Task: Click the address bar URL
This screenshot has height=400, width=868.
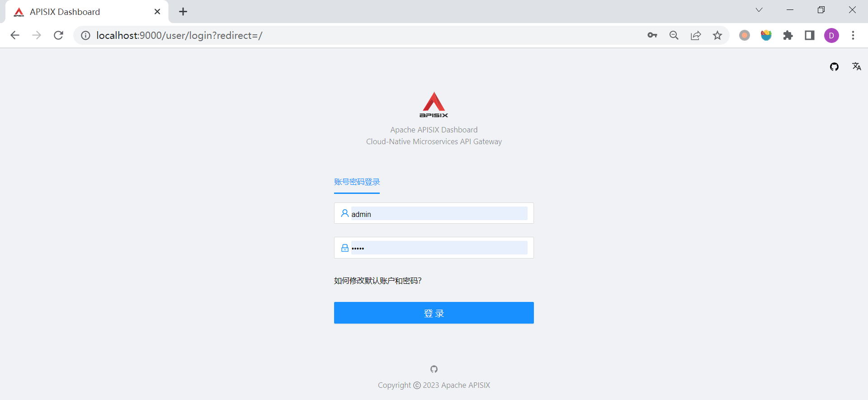Action: [179, 35]
